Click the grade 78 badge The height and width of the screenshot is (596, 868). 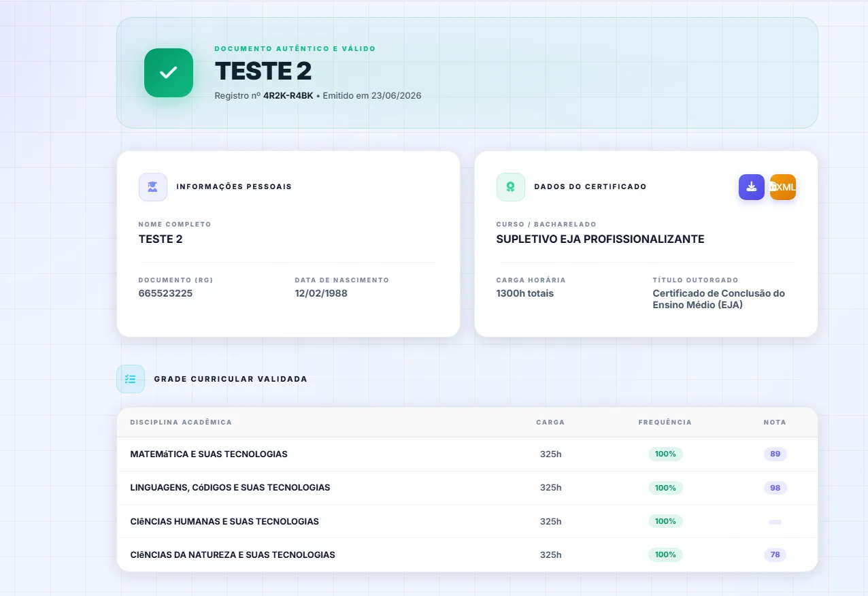coord(775,554)
